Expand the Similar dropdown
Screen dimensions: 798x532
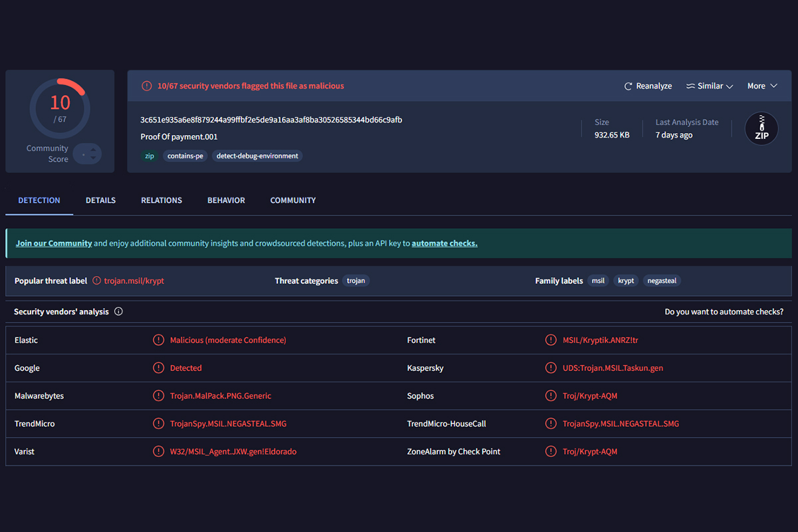click(710, 86)
